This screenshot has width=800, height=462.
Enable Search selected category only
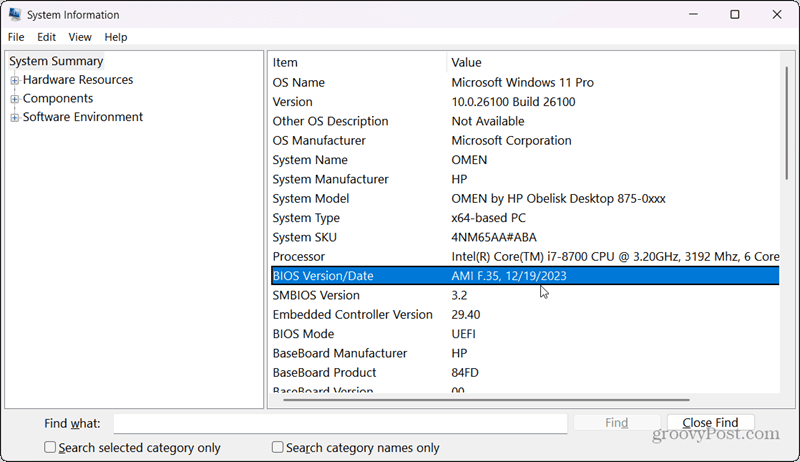[x=49, y=447]
